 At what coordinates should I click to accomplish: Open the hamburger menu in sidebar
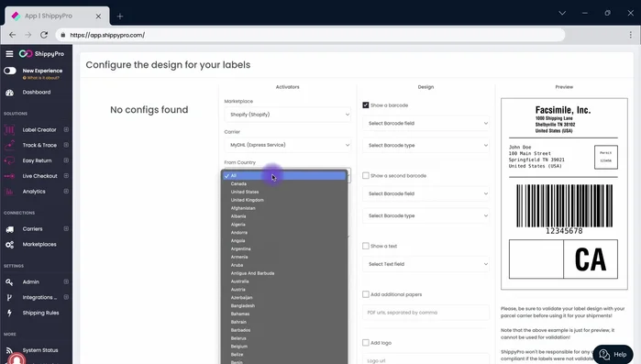(x=9, y=54)
